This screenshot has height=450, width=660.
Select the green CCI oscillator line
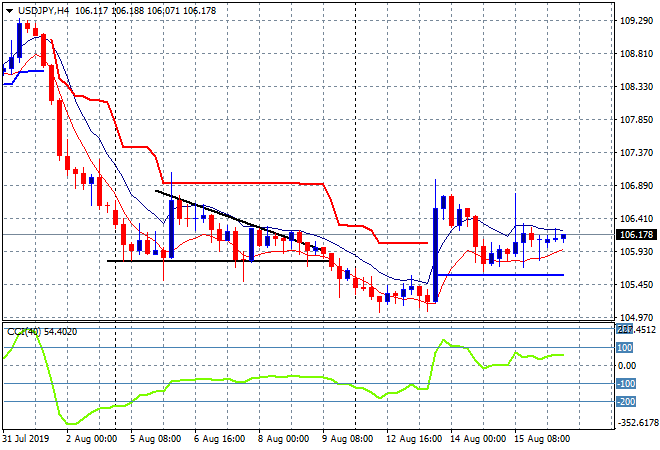(x=250, y=377)
